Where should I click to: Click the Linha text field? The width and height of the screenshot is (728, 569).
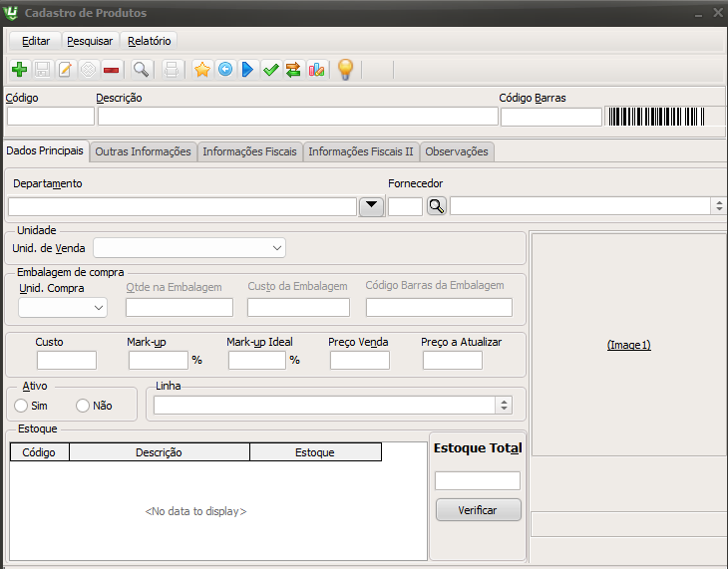point(324,406)
